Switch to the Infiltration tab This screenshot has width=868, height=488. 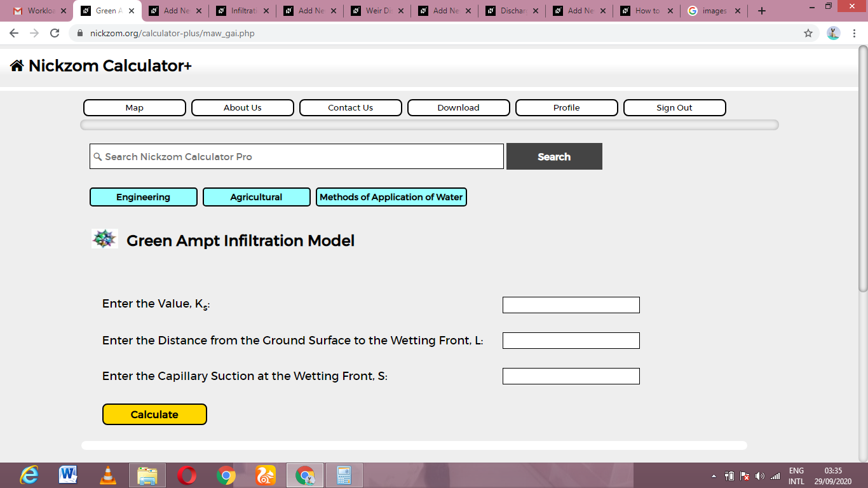(x=244, y=11)
